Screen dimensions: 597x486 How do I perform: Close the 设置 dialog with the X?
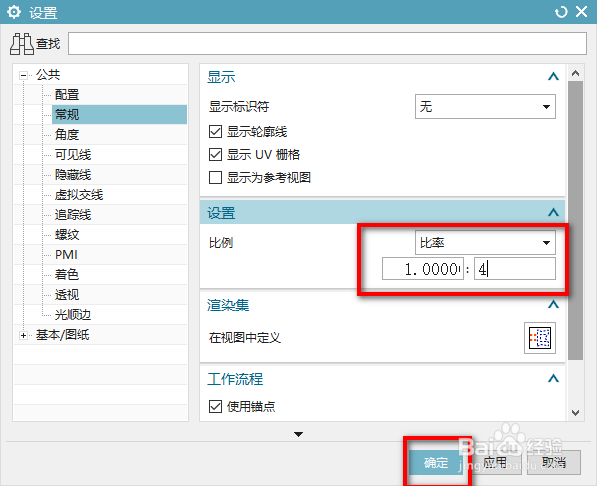tap(581, 12)
